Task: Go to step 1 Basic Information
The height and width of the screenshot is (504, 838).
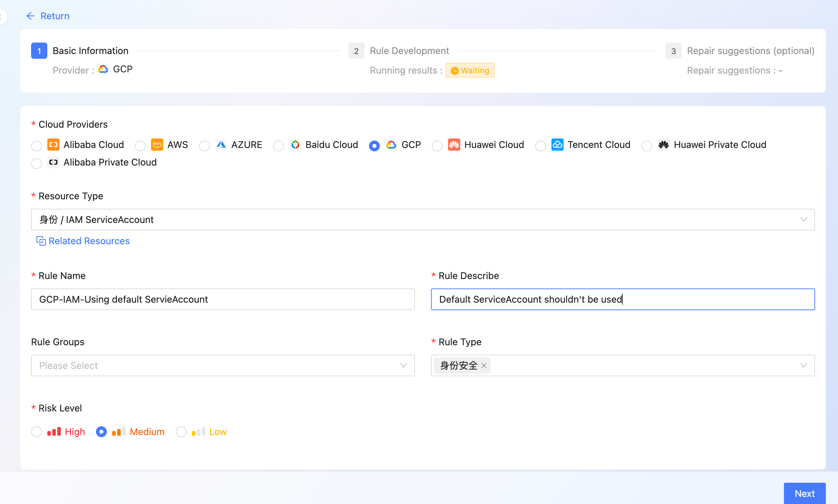Action: [x=90, y=51]
